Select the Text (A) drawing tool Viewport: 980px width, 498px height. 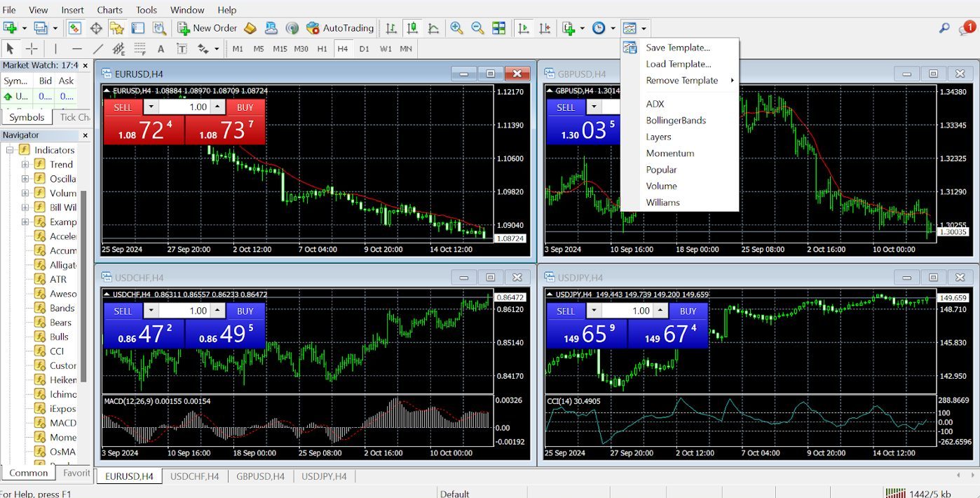click(161, 48)
